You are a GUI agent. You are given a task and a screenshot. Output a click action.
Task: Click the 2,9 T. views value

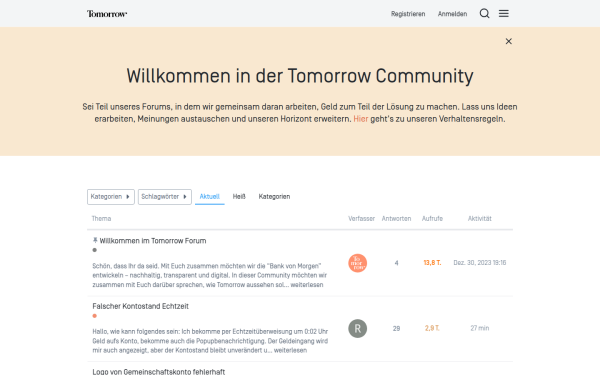[x=432, y=328]
